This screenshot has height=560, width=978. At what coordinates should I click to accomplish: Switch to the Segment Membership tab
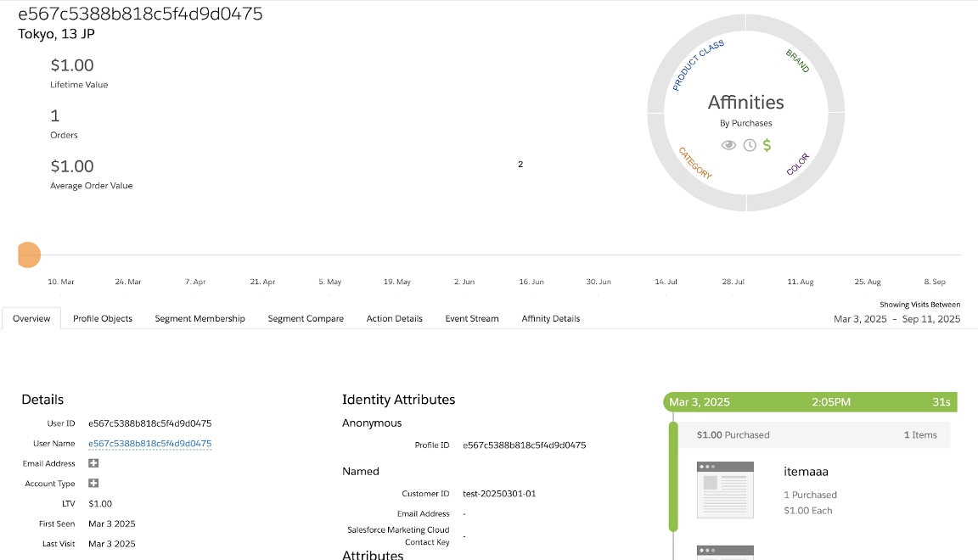pos(200,318)
